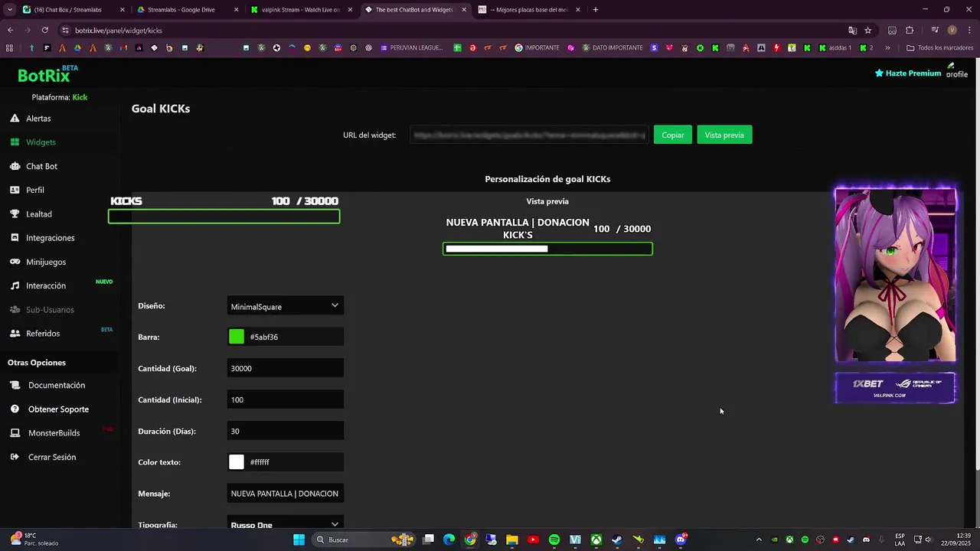Click the address bar URL
Viewport: 980px width, 551px height.
(119, 31)
